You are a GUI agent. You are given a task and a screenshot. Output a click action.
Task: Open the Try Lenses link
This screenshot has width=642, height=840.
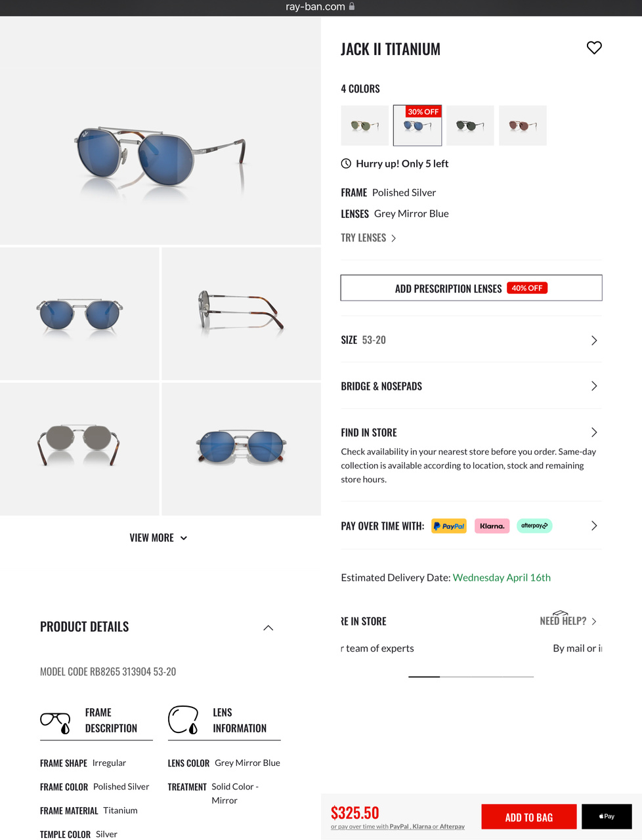368,238
